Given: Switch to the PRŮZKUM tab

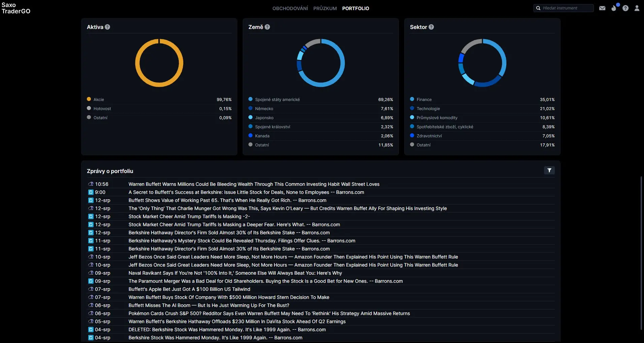Looking at the screenshot, I should [x=325, y=8].
